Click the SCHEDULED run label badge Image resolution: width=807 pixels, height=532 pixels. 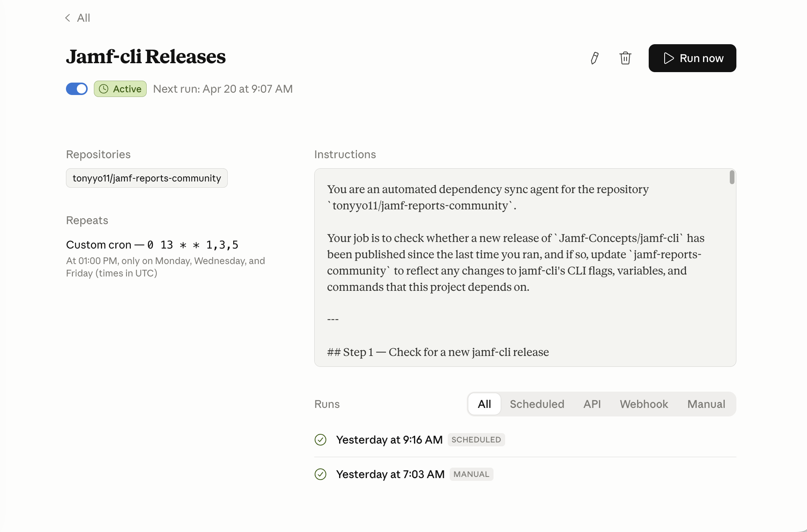point(476,440)
